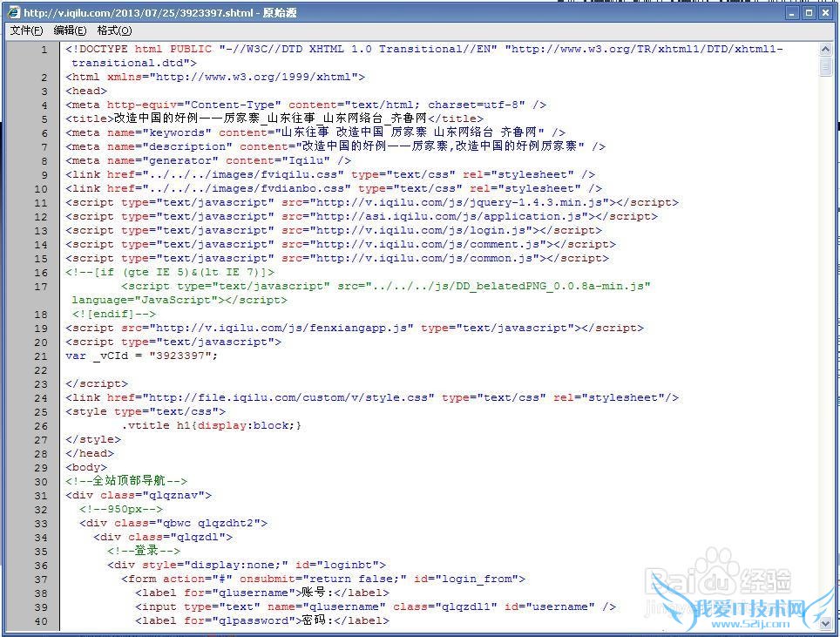Click the <title> line with 改造中国的好例
The width and height of the screenshot is (840, 637).
pyautogui.click(x=274, y=119)
